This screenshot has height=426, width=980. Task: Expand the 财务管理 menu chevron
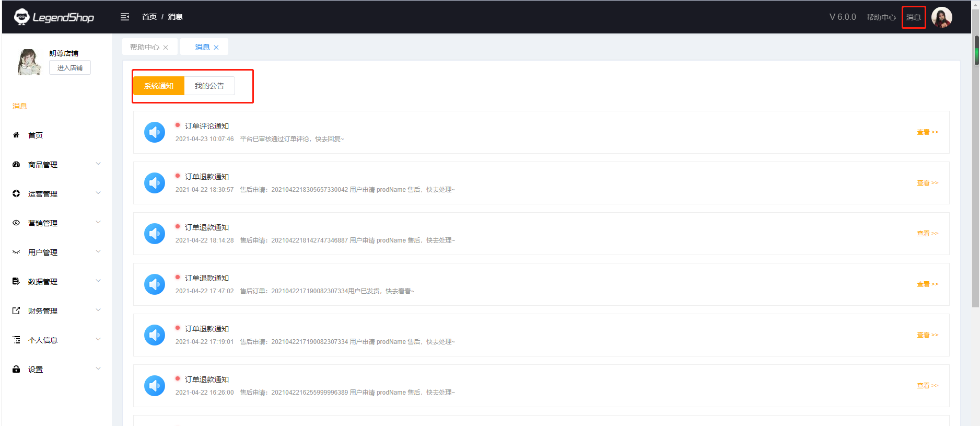point(98,310)
